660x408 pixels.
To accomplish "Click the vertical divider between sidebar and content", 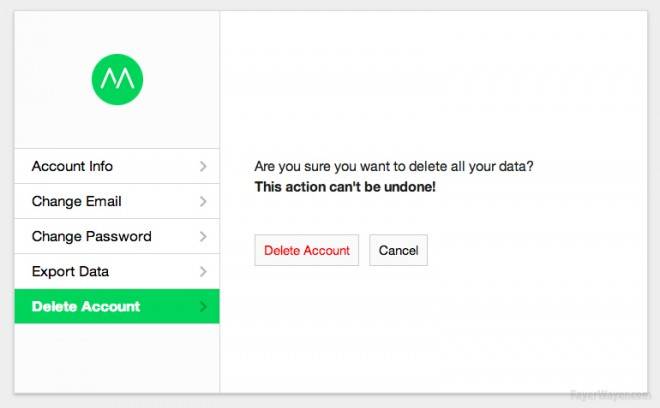I will click(x=220, y=202).
